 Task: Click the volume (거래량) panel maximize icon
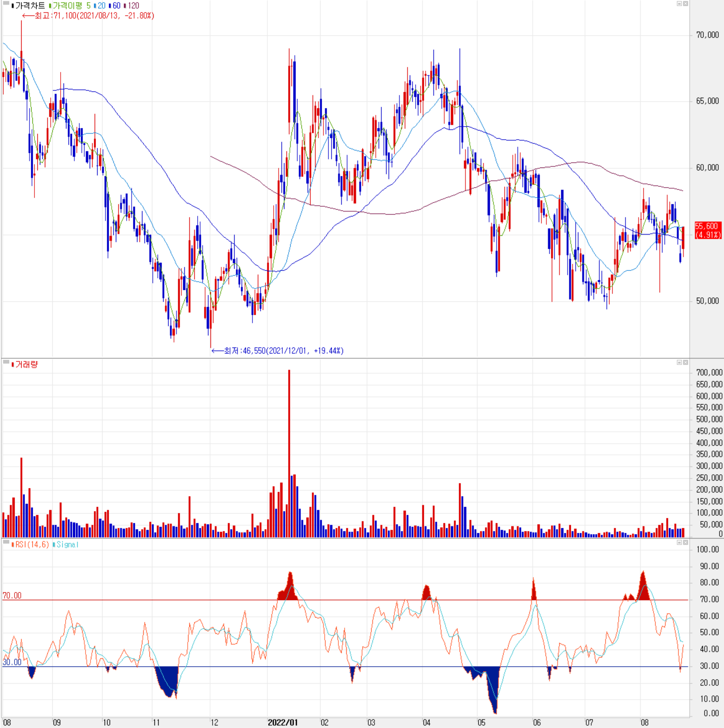(679, 363)
